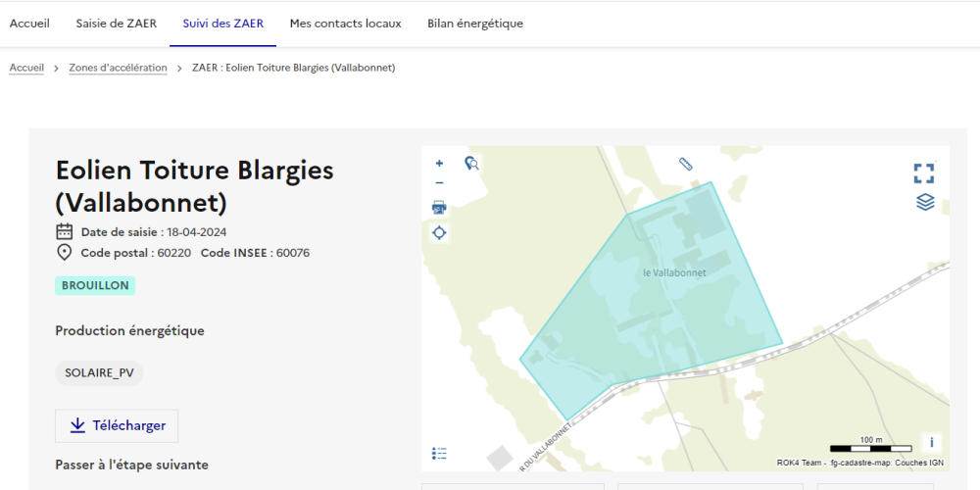
Task: Open Saisie de ZAER tab
Action: pyautogui.click(x=116, y=24)
